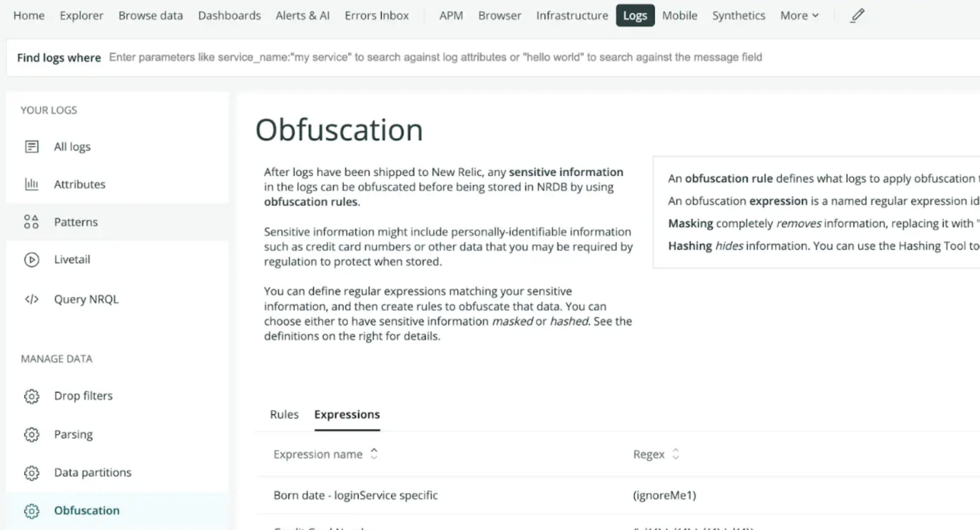
Task: Click the Livetail playback icon
Action: [x=32, y=259]
